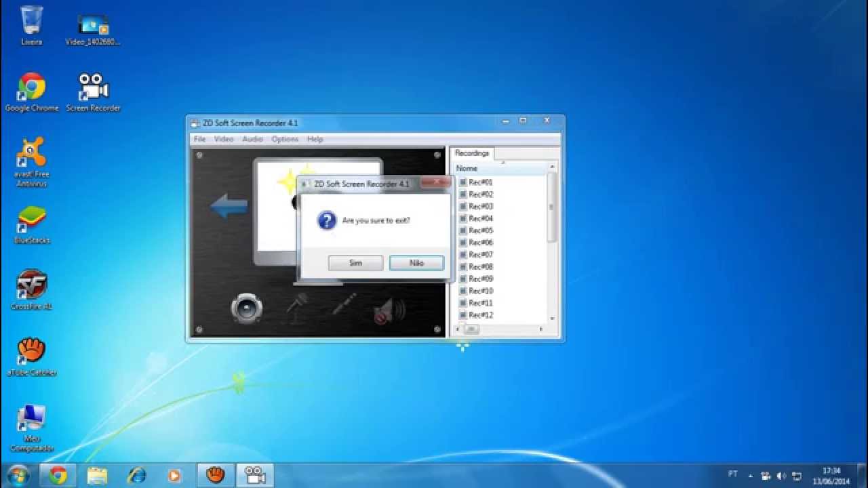Click the Video_1402680 desktop file icon
868x488 pixels.
coord(93,28)
